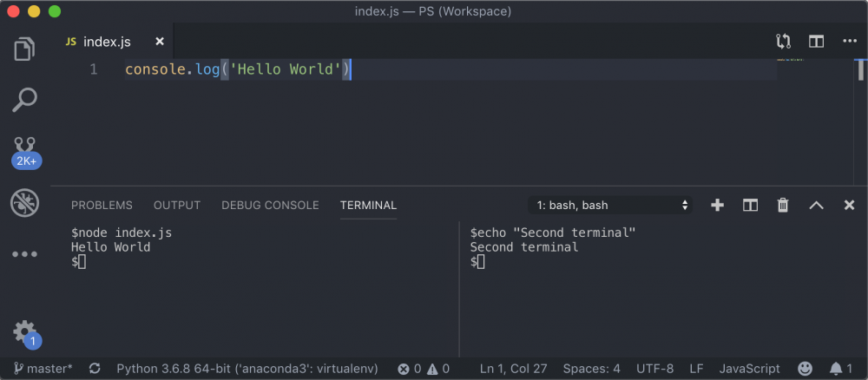This screenshot has height=380, width=868.
Task: Open the Manage gear menu
Action: click(x=25, y=333)
